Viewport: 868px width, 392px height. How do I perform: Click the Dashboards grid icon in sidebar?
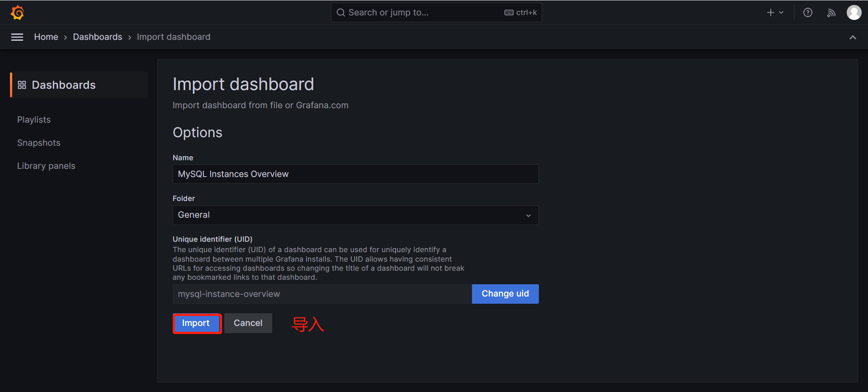coord(22,85)
